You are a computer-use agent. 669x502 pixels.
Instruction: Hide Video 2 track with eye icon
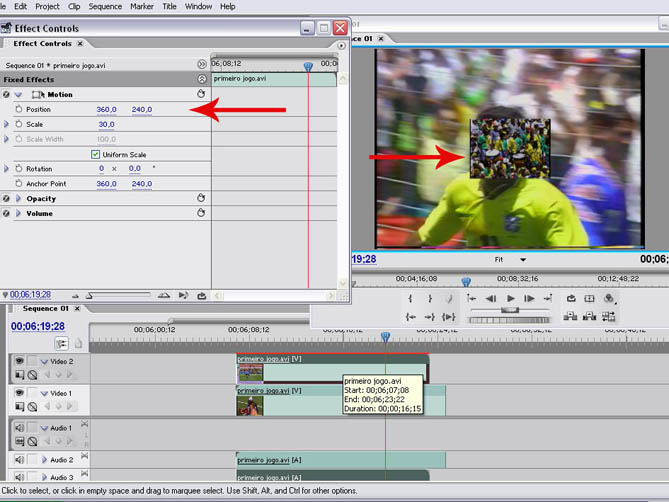(19, 361)
